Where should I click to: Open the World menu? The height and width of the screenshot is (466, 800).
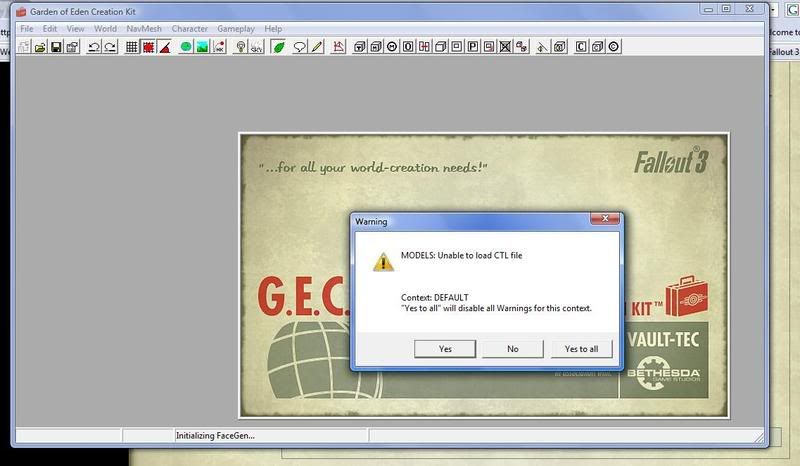pyautogui.click(x=105, y=29)
